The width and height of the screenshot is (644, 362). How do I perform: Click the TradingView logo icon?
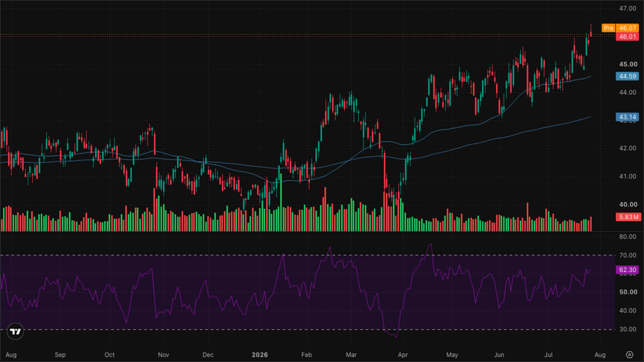(15, 331)
